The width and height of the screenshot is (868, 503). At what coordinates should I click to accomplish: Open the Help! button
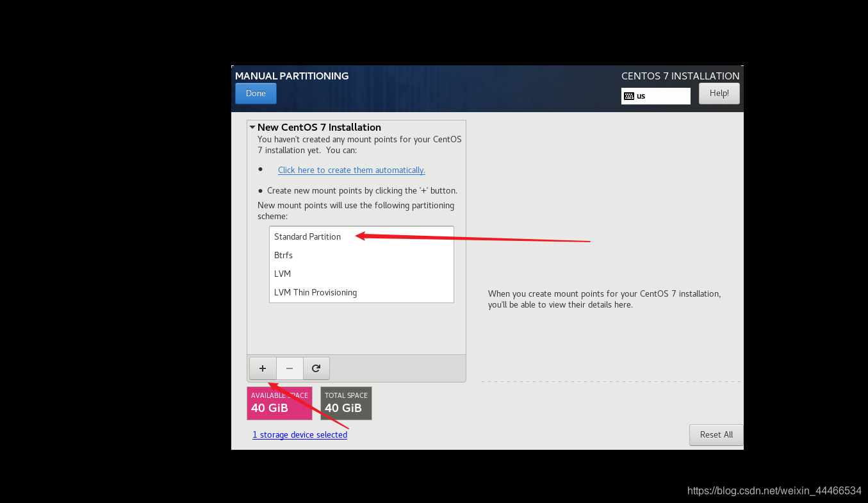(719, 94)
